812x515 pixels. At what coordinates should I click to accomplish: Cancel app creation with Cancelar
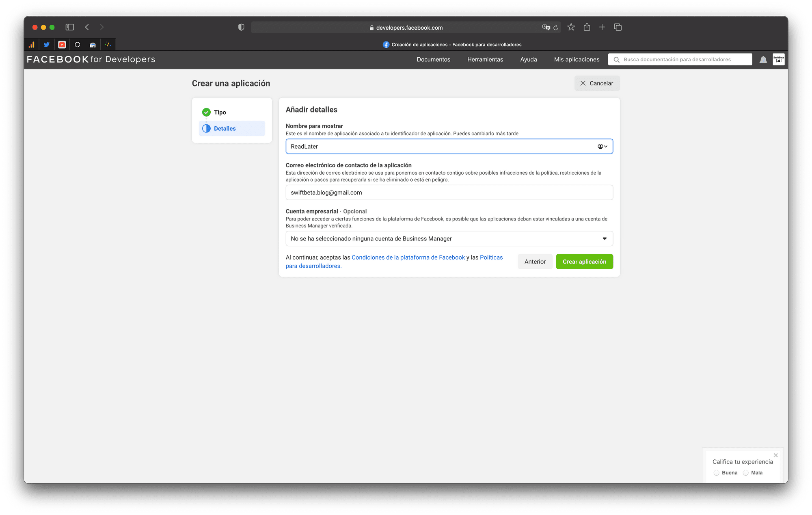[x=597, y=83]
